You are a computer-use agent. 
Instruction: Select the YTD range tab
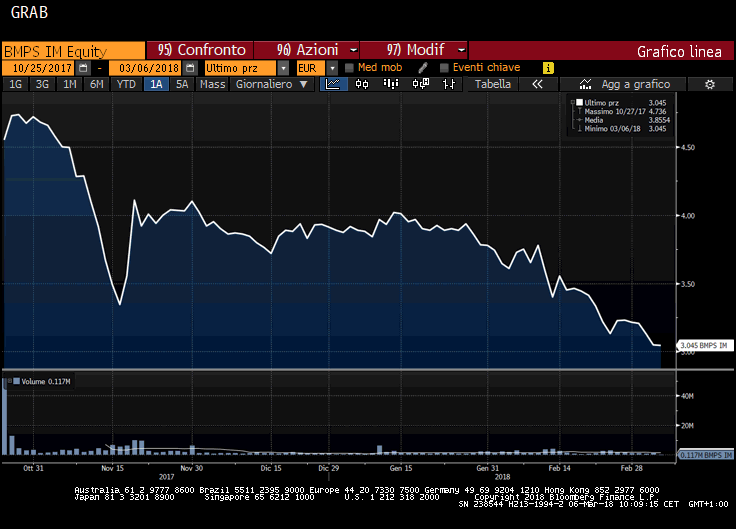coord(126,84)
